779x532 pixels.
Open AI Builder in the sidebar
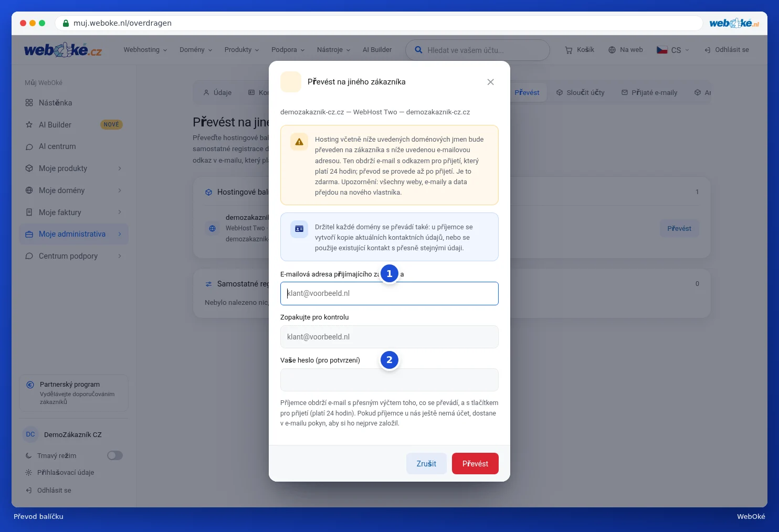tap(73, 125)
